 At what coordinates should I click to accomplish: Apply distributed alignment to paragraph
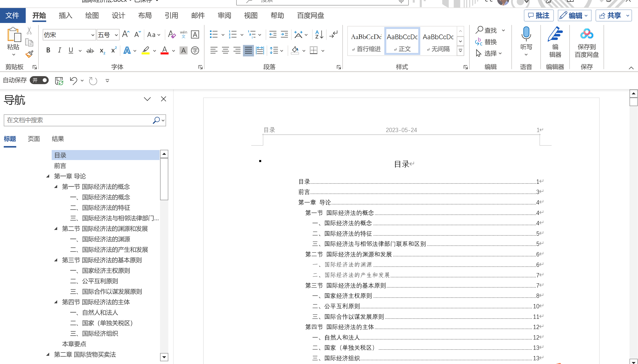(260, 50)
